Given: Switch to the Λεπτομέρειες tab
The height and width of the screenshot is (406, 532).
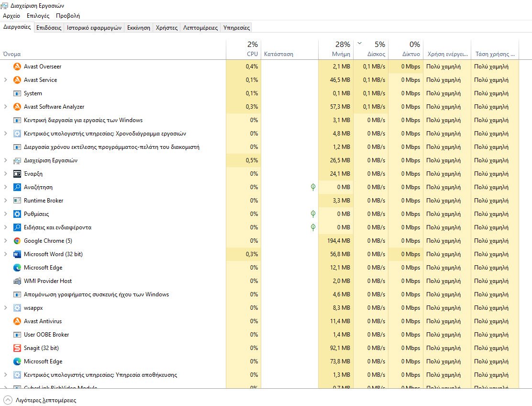Looking at the screenshot, I should 200,28.
